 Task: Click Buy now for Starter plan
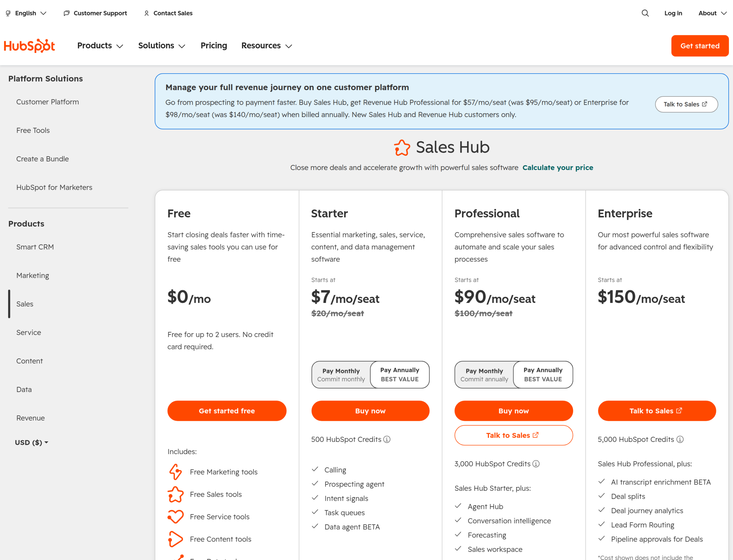tap(370, 411)
